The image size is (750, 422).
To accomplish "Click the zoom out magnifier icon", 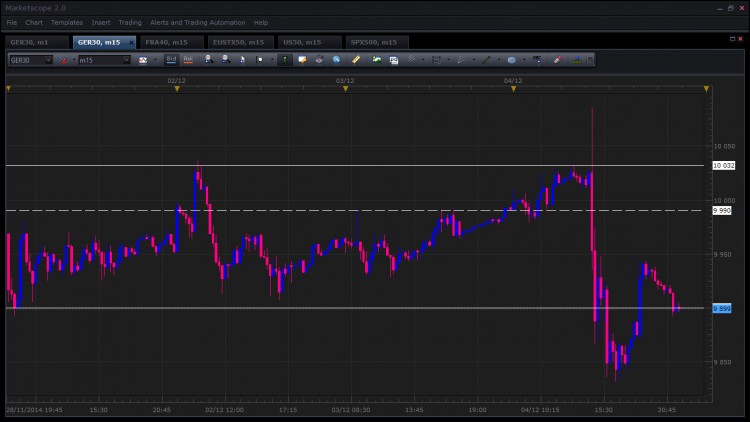I will tap(226, 59).
